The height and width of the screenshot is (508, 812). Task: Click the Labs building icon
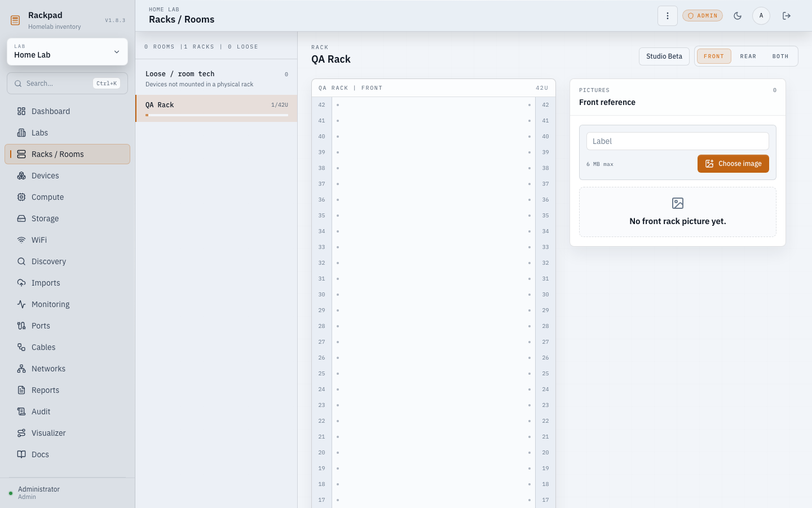tap(21, 133)
